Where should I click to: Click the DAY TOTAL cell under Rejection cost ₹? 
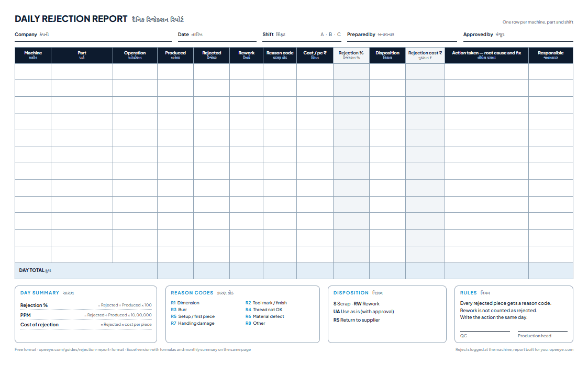pos(425,271)
